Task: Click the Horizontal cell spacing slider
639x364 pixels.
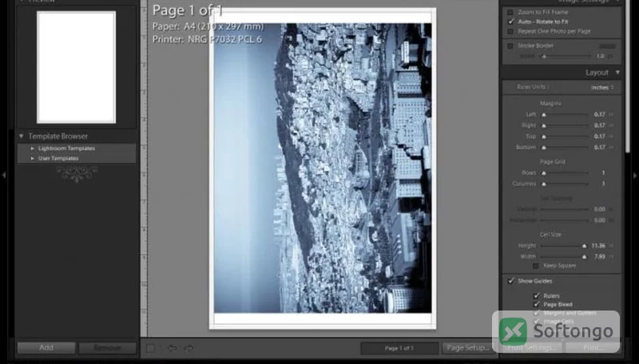Action: [565, 220]
